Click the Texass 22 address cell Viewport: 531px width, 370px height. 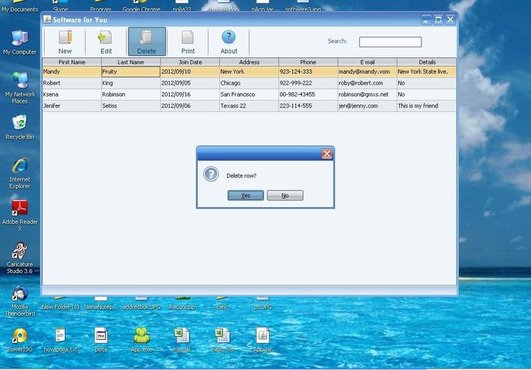(x=249, y=106)
